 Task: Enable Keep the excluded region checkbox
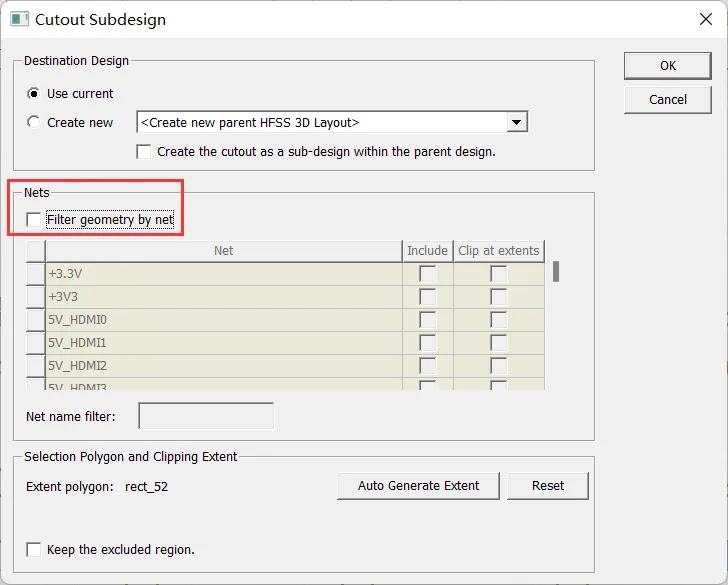coord(34,550)
